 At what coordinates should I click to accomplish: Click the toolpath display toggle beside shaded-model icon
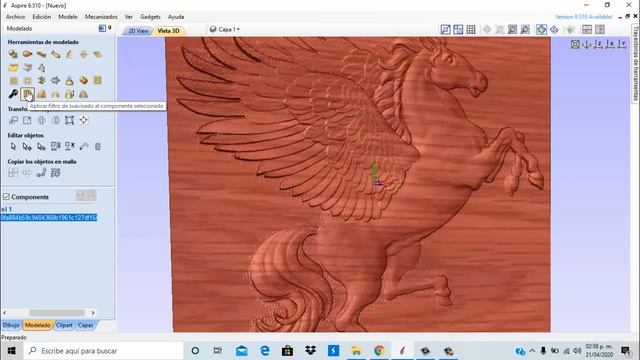(x=554, y=29)
